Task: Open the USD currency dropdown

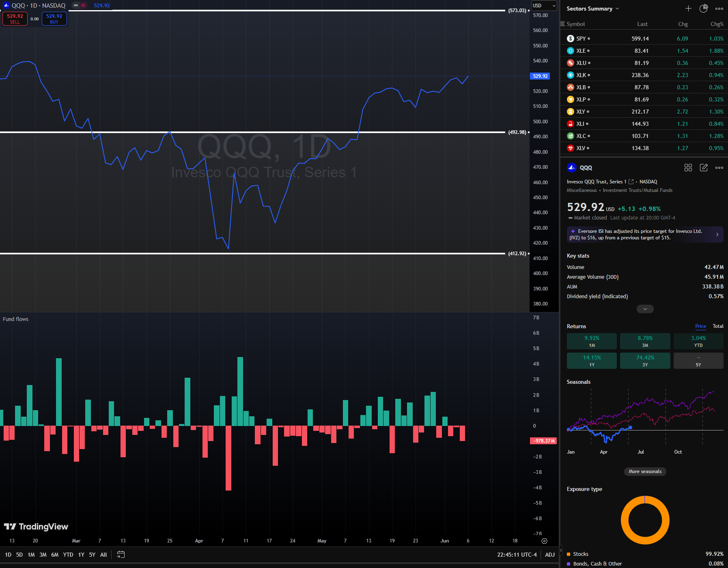Action: point(544,6)
